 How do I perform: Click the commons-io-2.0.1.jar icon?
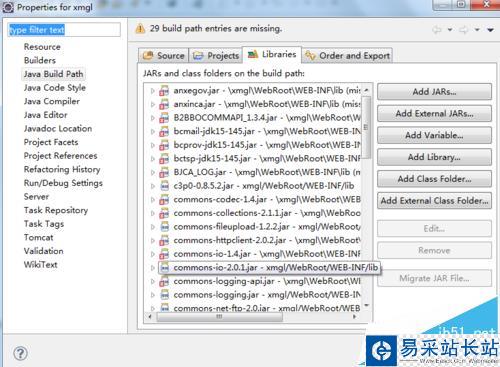click(x=165, y=268)
